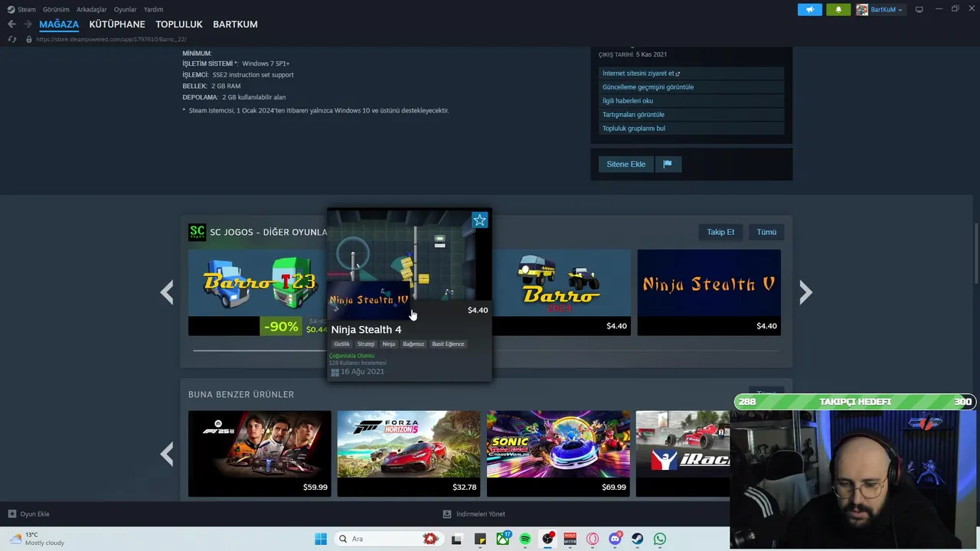The image size is (980, 551).
Task: Open the Forza Horizon 5 card
Action: (x=409, y=454)
